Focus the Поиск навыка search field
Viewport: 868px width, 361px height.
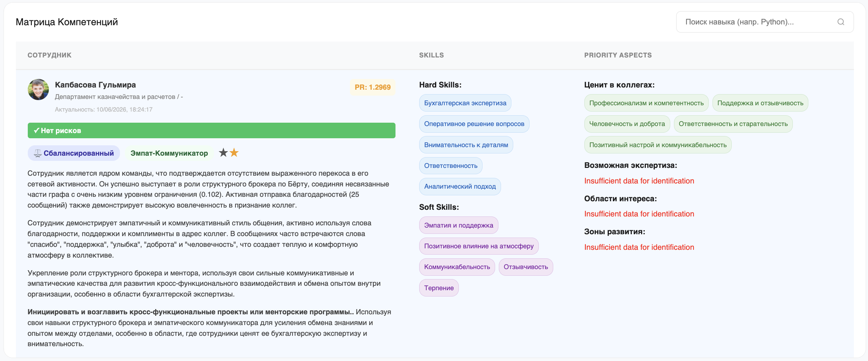765,22
